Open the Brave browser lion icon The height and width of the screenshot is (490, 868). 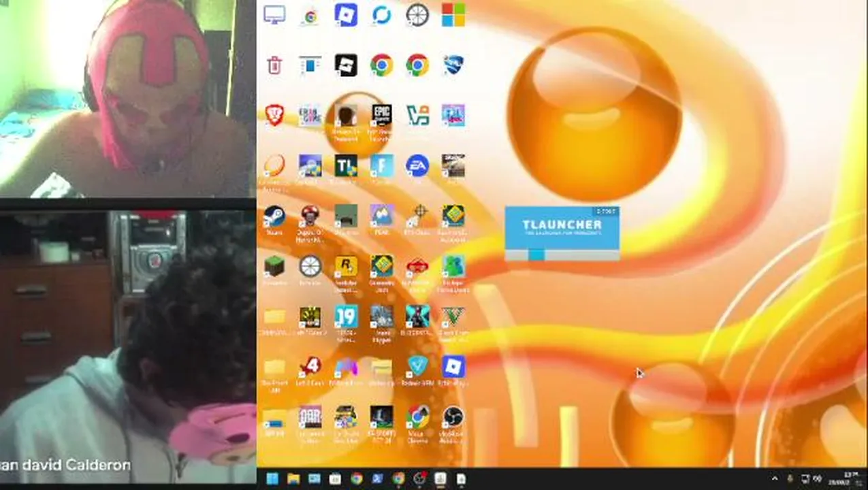click(x=274, y=115)
